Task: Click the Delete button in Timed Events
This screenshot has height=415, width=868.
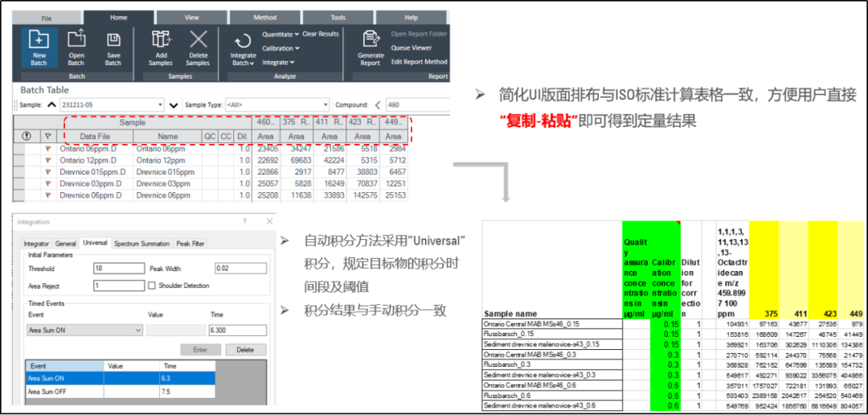Action: (245, 350)
